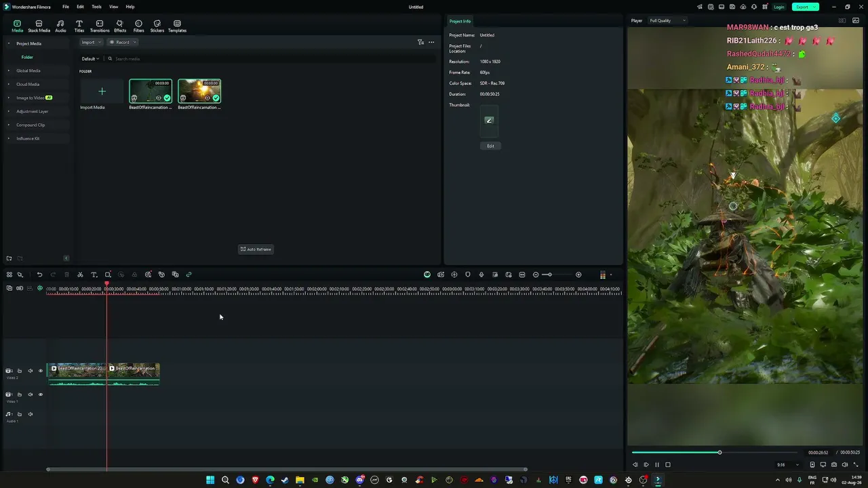This screenshot has width=868, height=488.
Task: Open media panel more options
Action: point(431,42)
